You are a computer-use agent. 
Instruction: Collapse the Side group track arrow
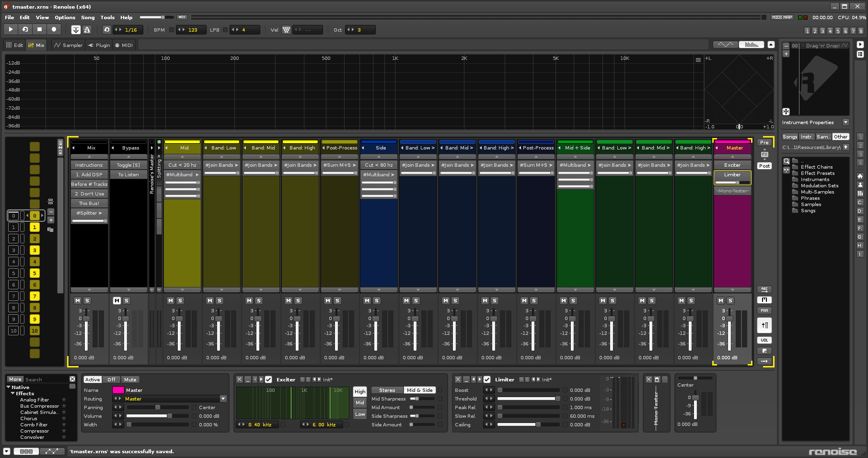[363, 148]
